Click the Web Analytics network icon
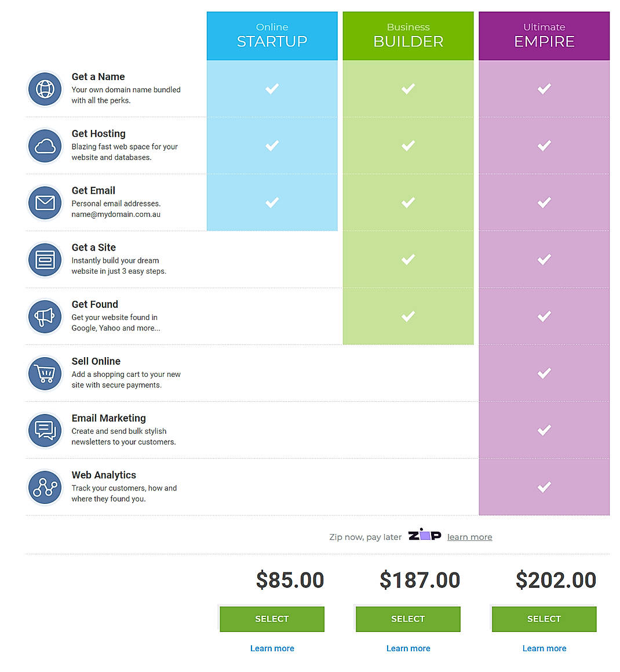This screenshot has width=620, height=672. coord(45,487)
